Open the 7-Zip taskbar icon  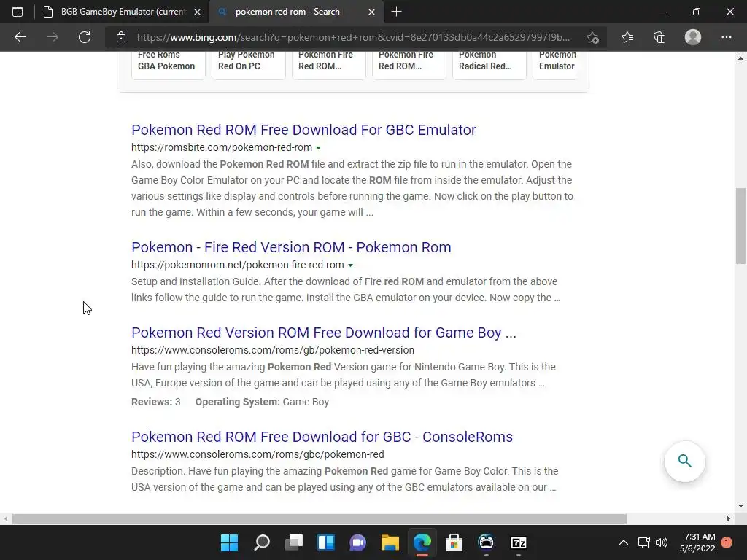click(519, 542)
